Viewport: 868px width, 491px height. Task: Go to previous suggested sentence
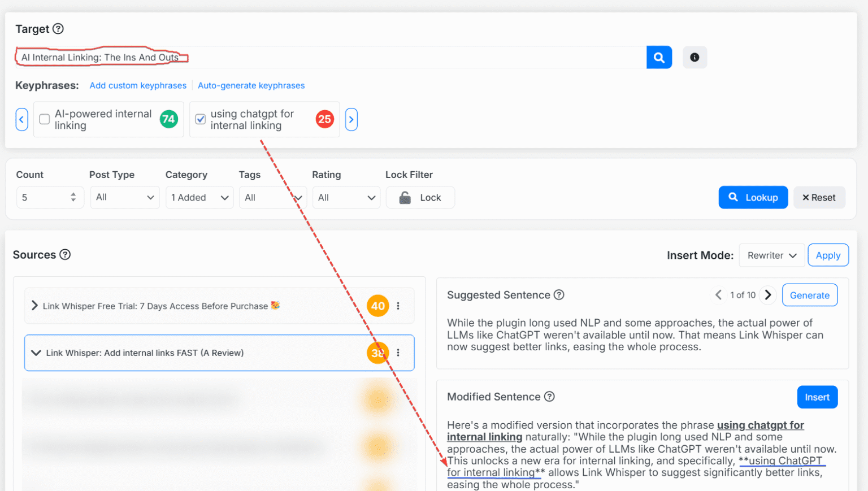point(718,294)
